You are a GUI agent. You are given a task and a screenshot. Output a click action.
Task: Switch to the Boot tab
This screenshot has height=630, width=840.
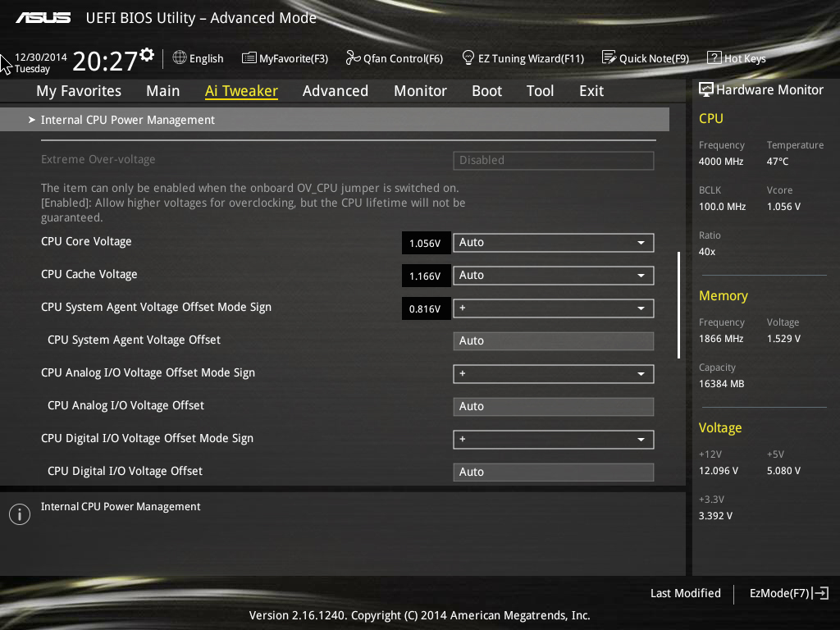tap(487, 91)
